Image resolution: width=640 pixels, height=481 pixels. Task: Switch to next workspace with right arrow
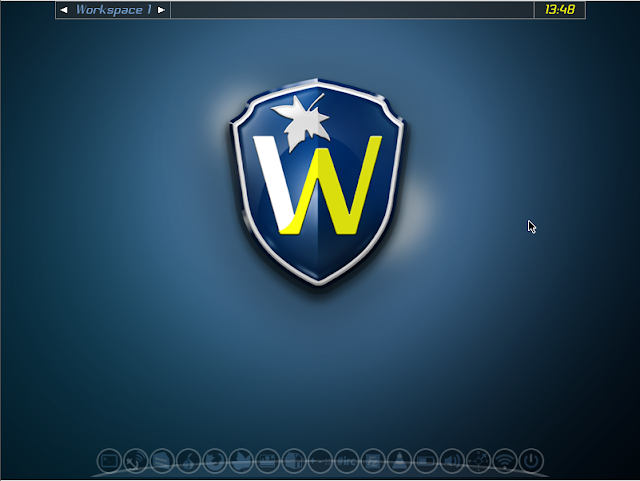point(161,10)
